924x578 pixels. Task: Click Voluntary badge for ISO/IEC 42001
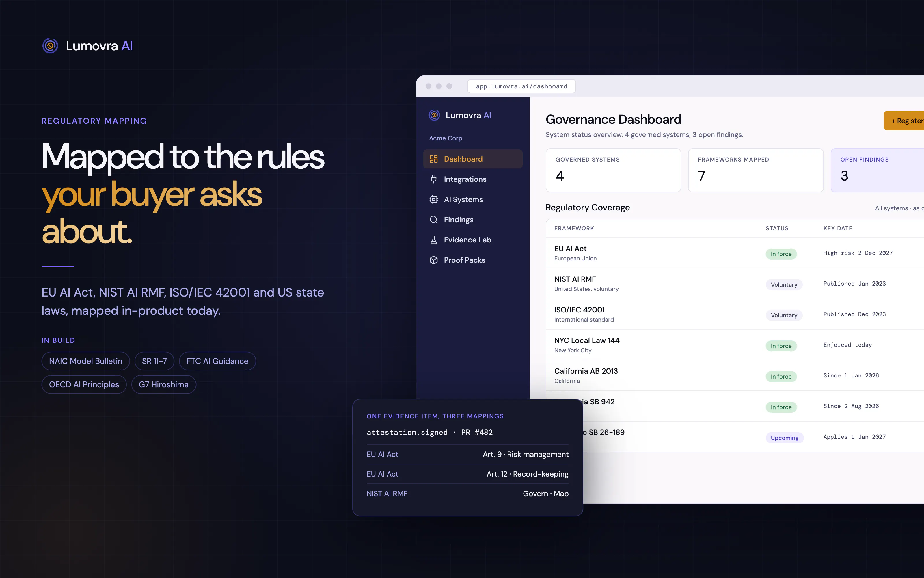[x=784, y=315]
